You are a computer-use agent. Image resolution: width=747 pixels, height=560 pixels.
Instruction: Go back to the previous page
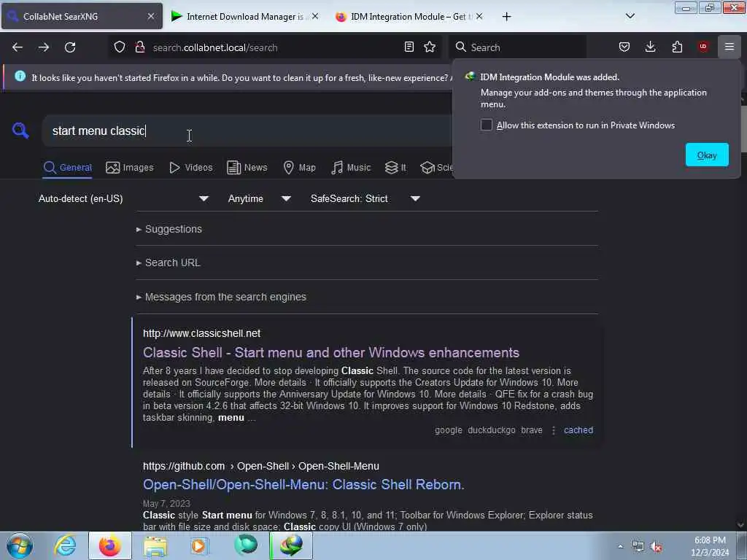[x=18, y=47]
